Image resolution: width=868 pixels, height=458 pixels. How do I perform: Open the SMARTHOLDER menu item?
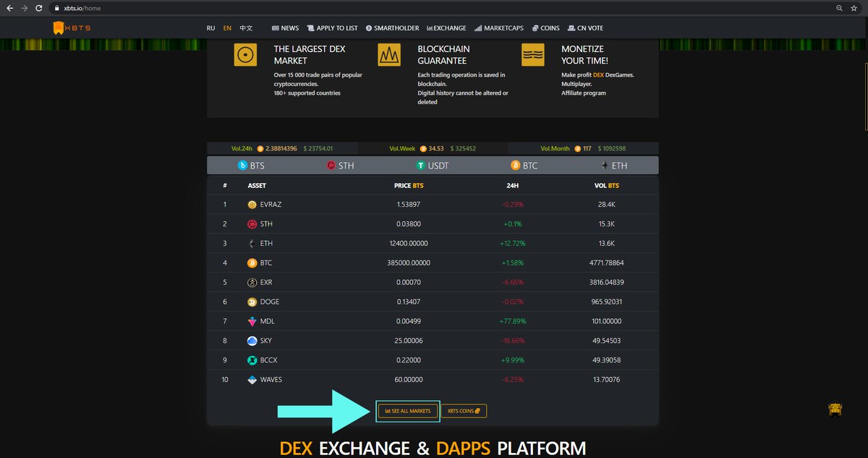pyautogui.click(x=392, y=28)
